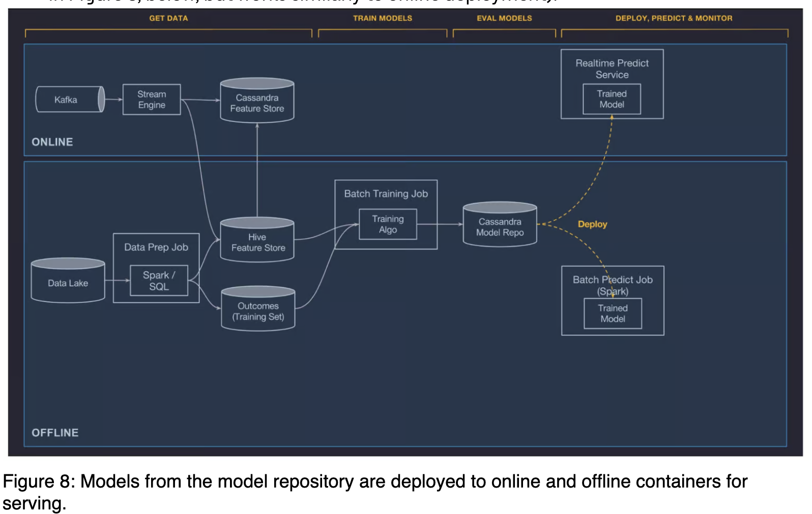Select the OFFLINE section label

pos(55,433)
